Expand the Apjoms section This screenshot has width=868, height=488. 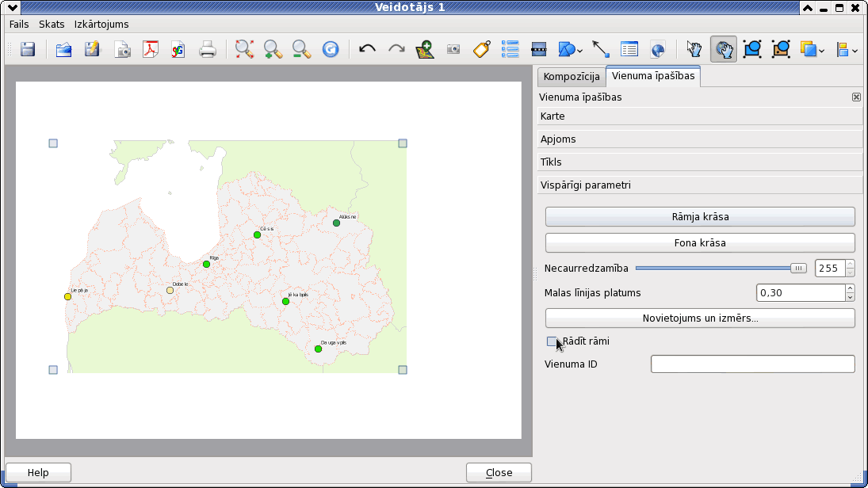[700, 139]
